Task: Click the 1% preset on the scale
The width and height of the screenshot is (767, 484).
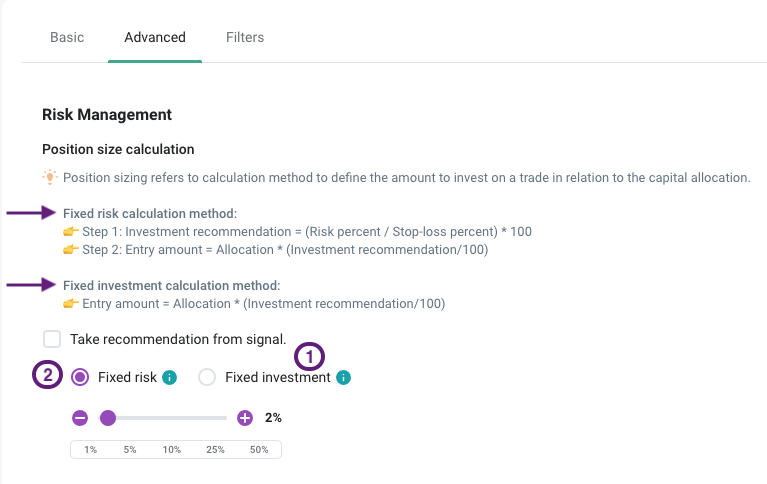Action: click(x=90, y=450)
